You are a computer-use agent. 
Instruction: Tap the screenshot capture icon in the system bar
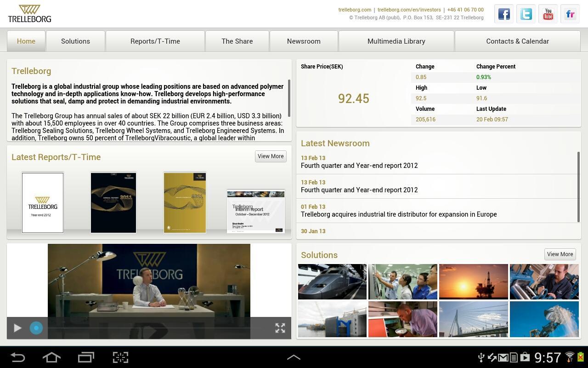coord(120,357)
